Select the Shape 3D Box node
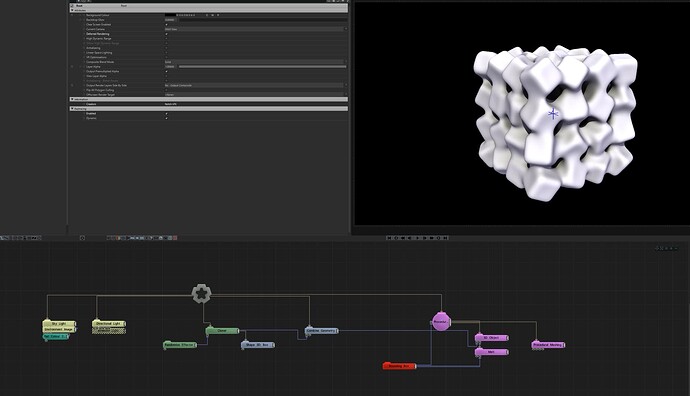The height and width of the screenshot is (396, 690). click(258, 345)
